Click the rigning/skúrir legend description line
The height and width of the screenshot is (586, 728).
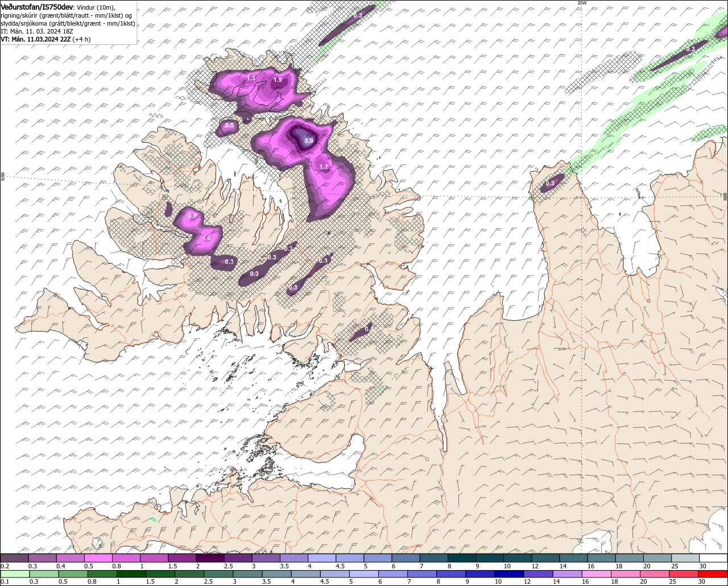[67, 15]
